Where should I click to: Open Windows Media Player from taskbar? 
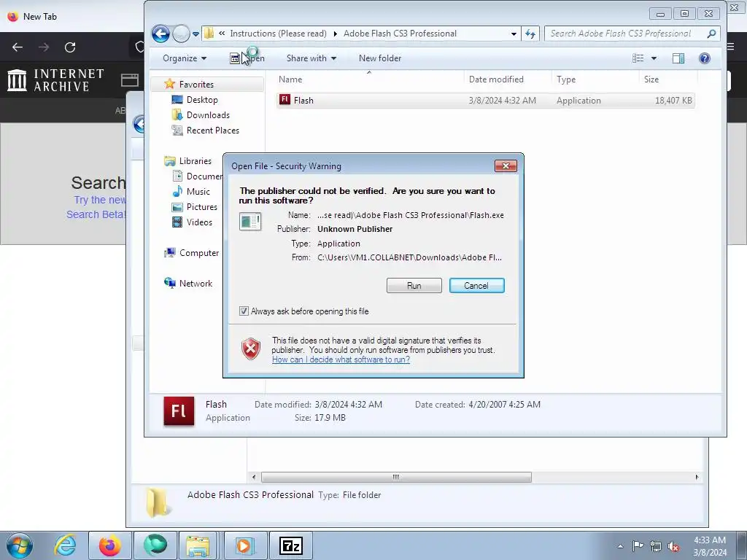pyautogui.click(x=245, y=545)
